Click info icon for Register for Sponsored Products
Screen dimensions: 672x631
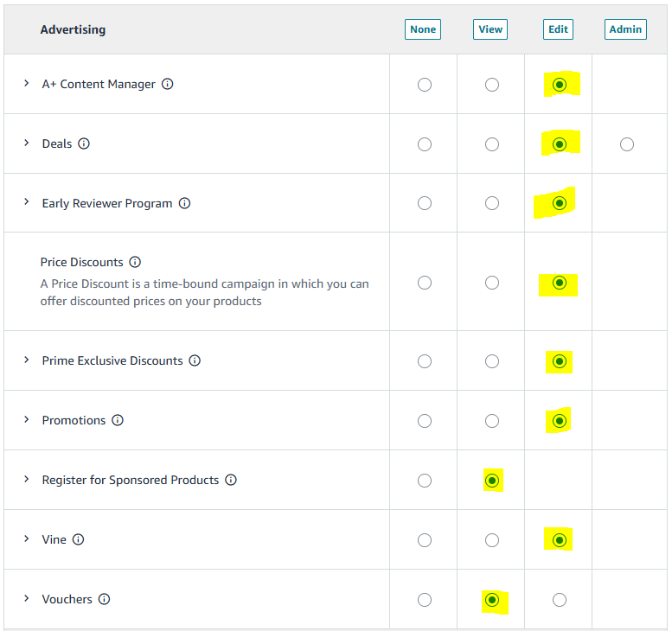tap(231, 480)
